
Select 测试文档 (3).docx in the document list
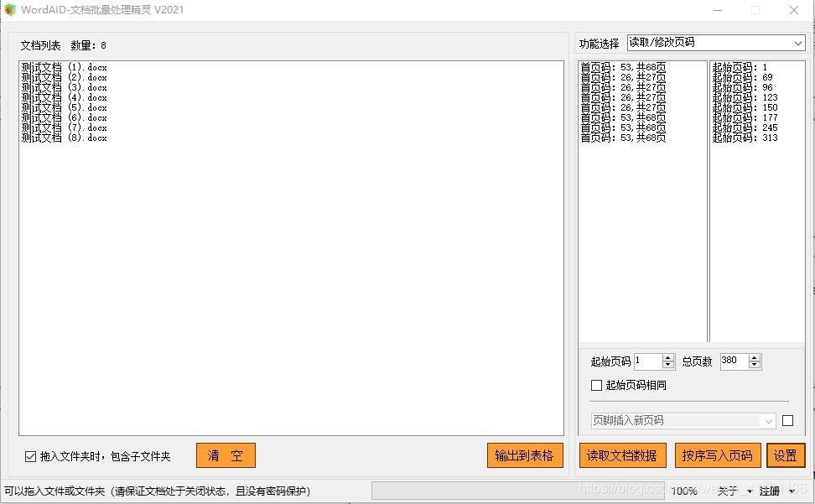[x=65, y=87]
